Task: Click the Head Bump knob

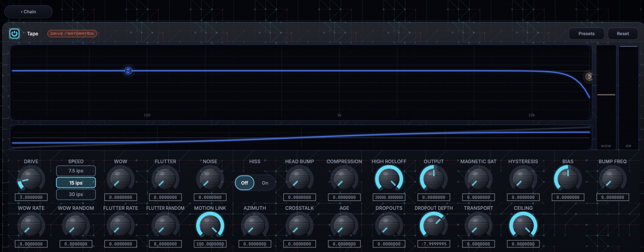Action: pyautogui.click(x=299, y=179)
